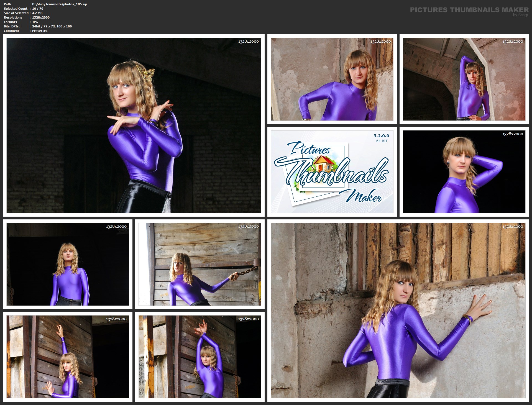Click the 'Comment' field label

coord(11,31)
